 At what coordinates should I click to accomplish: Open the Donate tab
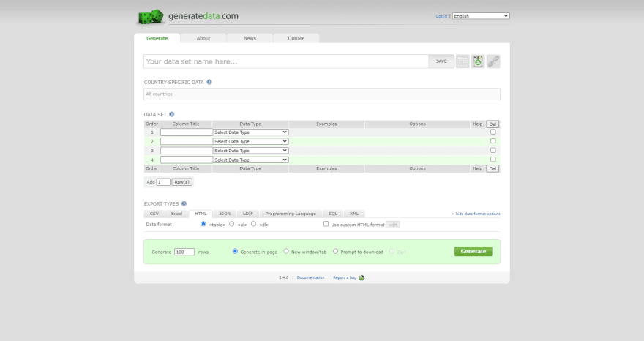click(296, 38)
